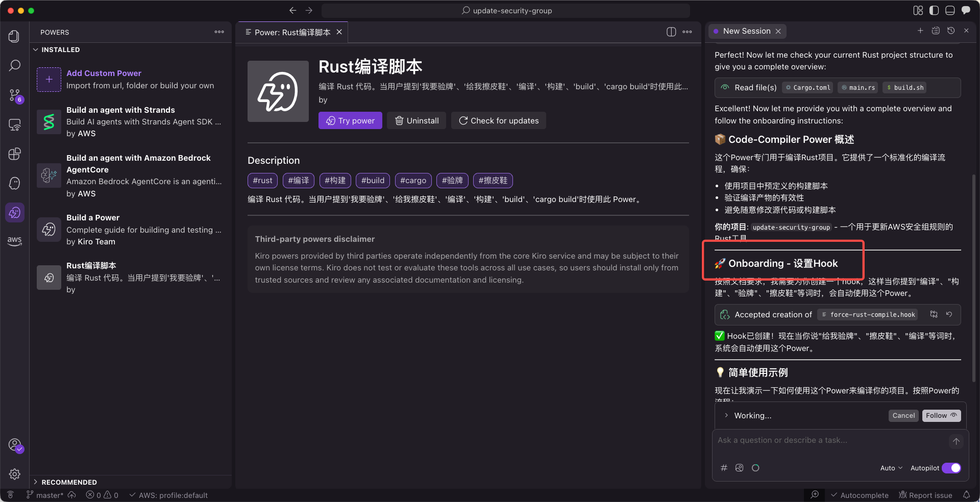Open the settings gear in activity bar
The image size is (980, 502).
(x=14, y=474)
